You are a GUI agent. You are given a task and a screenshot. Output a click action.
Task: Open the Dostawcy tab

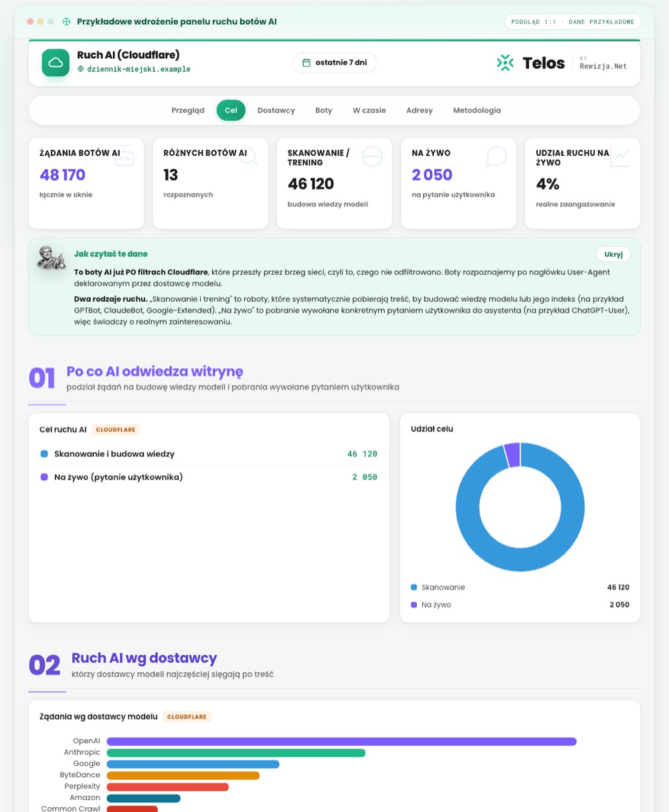pyautogui.click(x=276, y=110)
